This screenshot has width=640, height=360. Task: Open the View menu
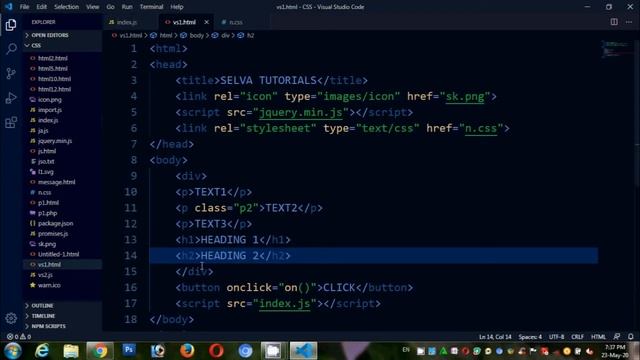[93, 7]
